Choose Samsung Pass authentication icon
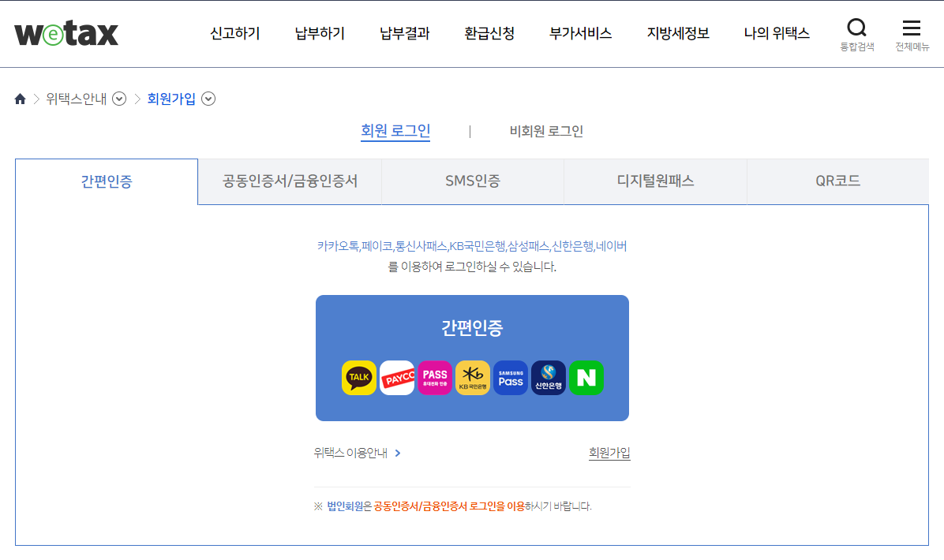Screen dimensions: 944x560 511,378
